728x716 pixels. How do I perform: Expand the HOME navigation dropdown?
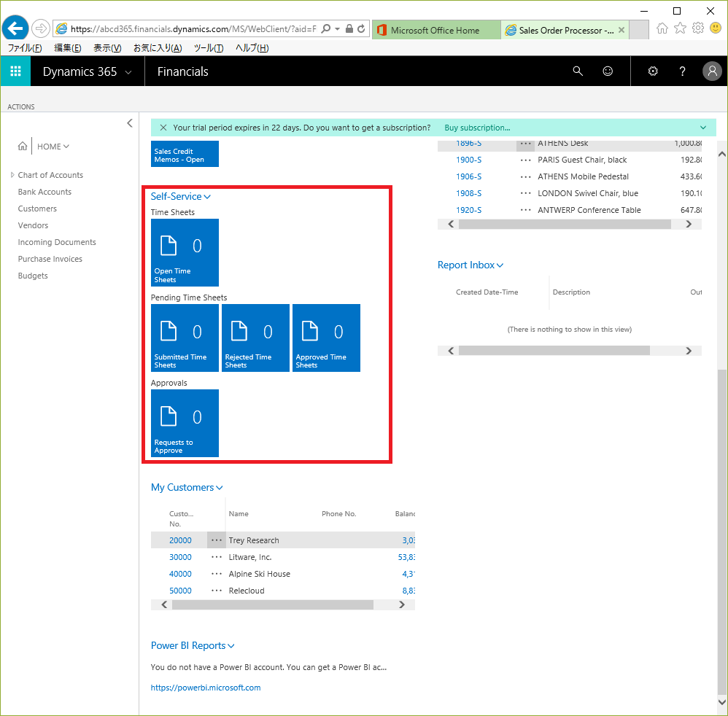[x=66, y=146]
